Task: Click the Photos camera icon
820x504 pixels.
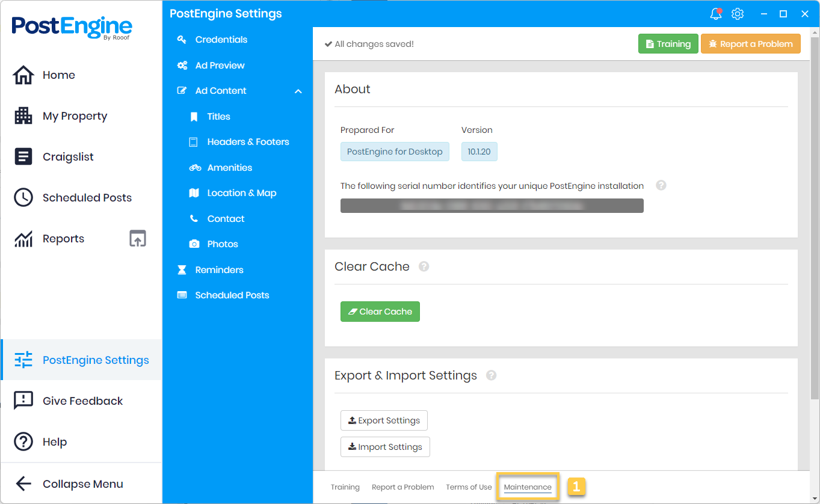Action: [194, 244]
